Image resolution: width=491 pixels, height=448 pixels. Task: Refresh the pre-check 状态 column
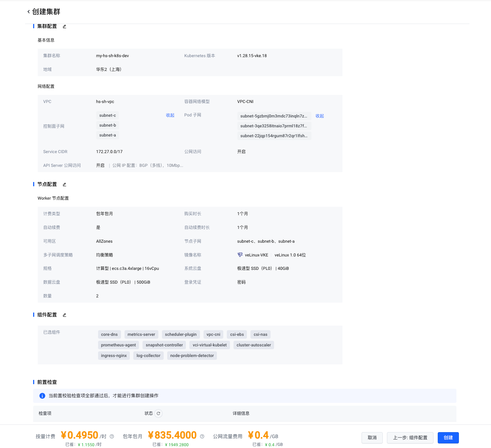point(158,413)
